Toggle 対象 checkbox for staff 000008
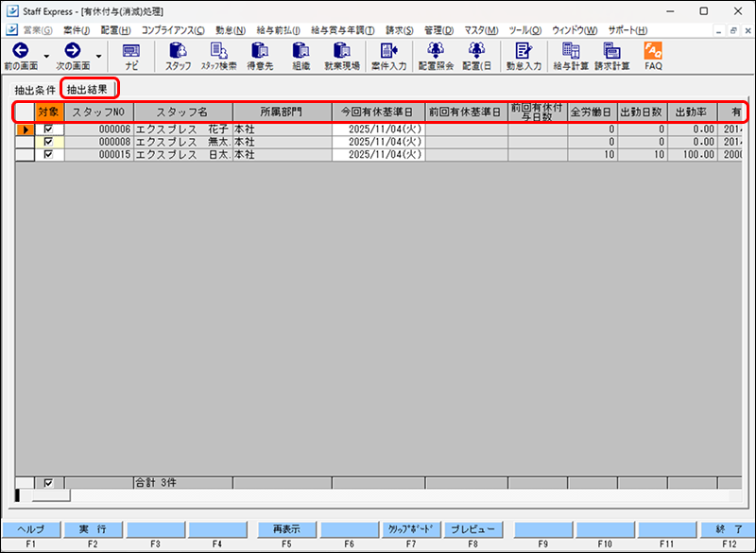The image size is (756, 553). 49,142
